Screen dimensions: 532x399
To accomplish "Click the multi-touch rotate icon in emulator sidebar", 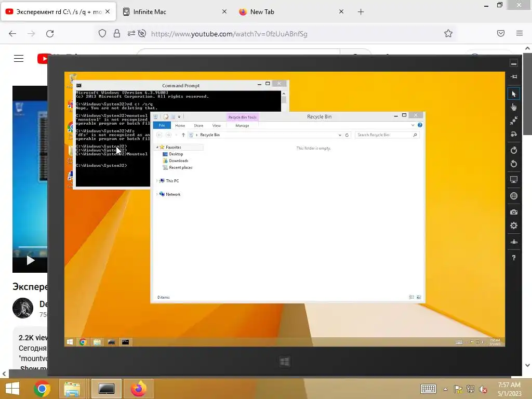I will (514, 135).
